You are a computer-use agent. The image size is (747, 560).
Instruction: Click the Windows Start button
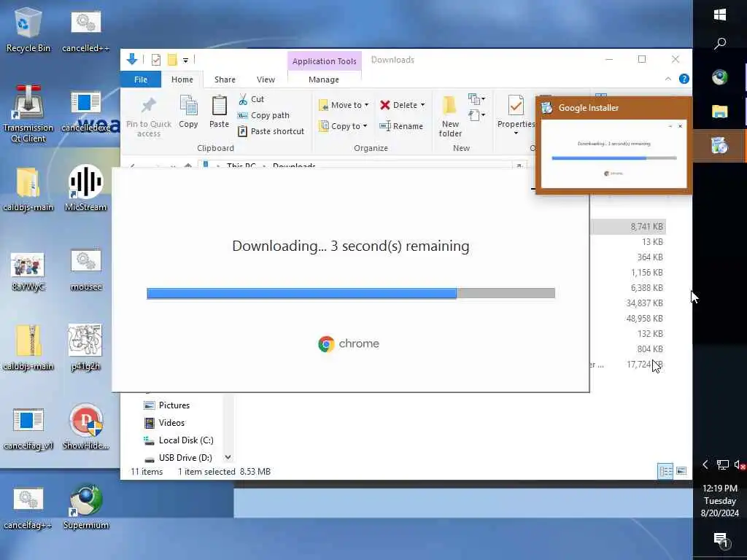pyautogui.click(x=720, y=15)
